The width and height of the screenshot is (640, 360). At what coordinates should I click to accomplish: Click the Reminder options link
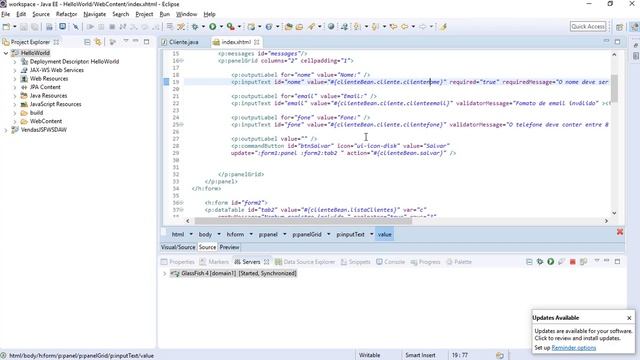pos(573,348)
